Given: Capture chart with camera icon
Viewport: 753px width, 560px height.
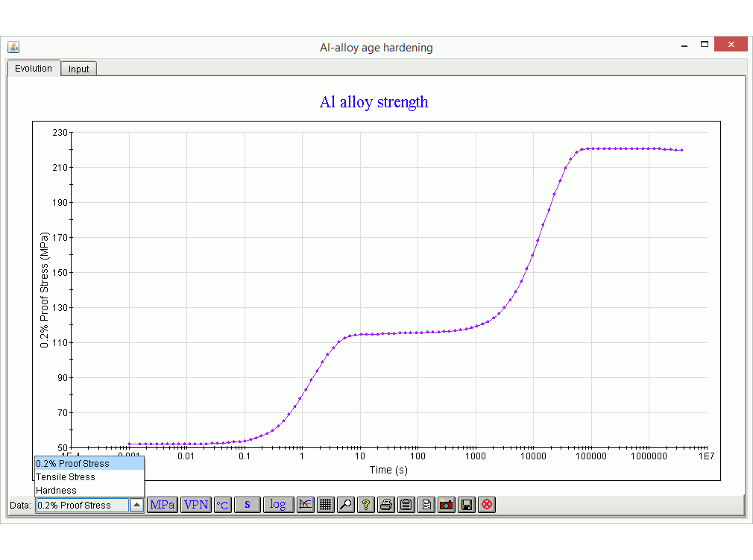Looking at the screenshot, I should (447, 505).
